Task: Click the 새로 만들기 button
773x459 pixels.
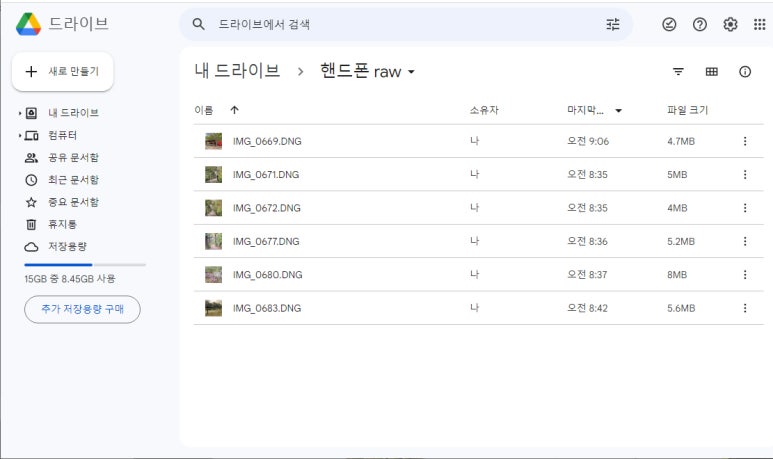Action: coord(63,71)
